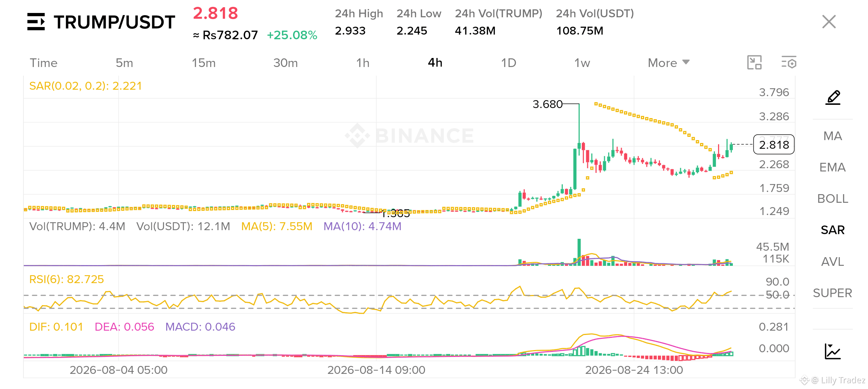Click the +25.08% change value
The image size is (868, 389).
(292, 35)
